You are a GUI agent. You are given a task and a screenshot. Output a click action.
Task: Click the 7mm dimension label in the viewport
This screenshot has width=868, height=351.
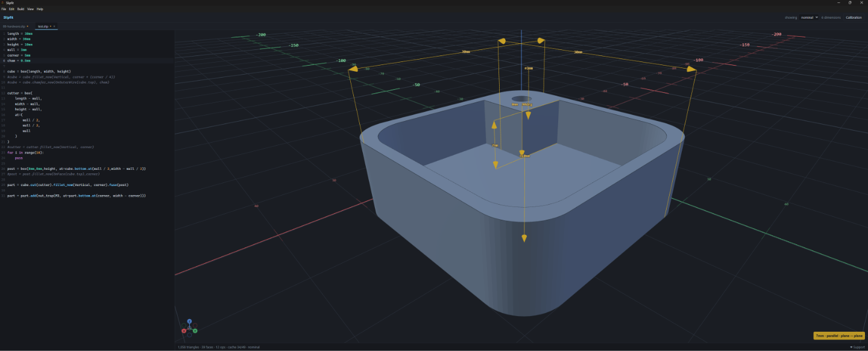point(495,145)
